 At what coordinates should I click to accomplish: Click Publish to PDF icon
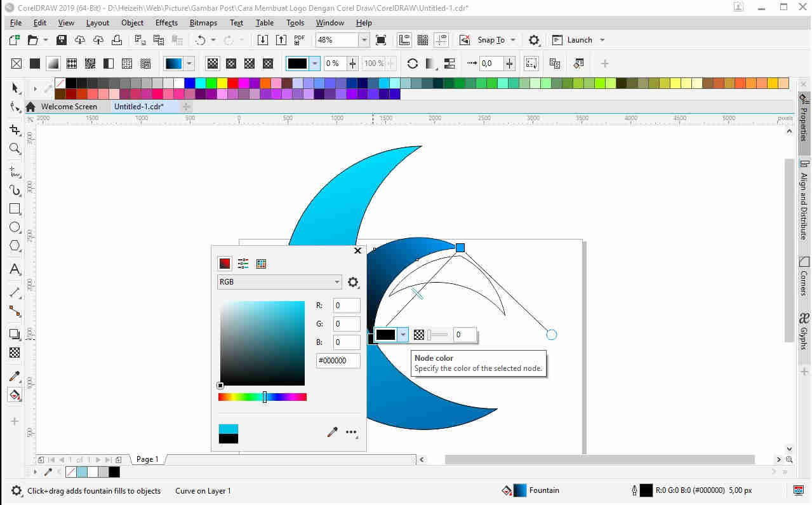coord(300,40)
